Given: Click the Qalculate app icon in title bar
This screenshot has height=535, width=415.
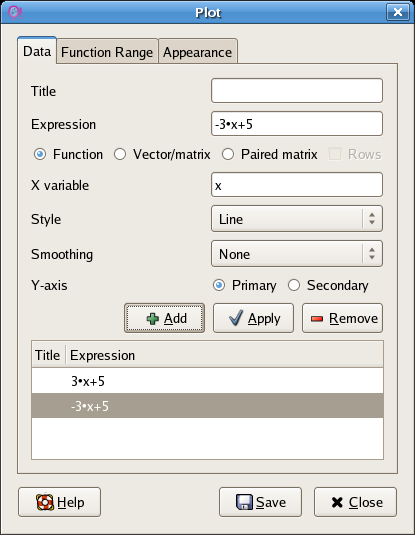Looking at the screenshot, I should pos(14,13).
